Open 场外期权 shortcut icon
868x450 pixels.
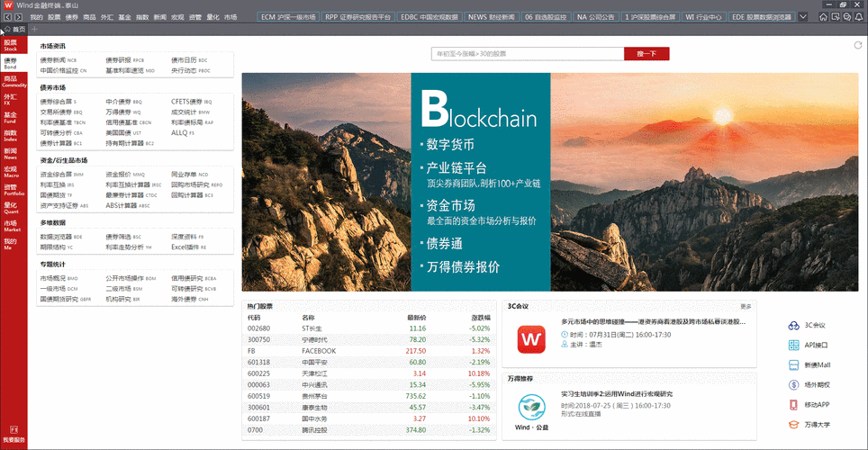794,384
